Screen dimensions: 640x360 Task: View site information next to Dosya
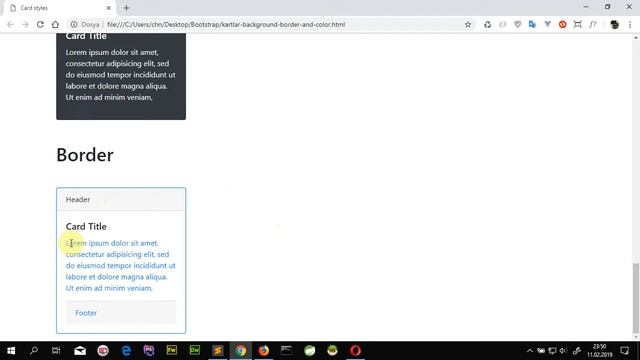[74, 24]
